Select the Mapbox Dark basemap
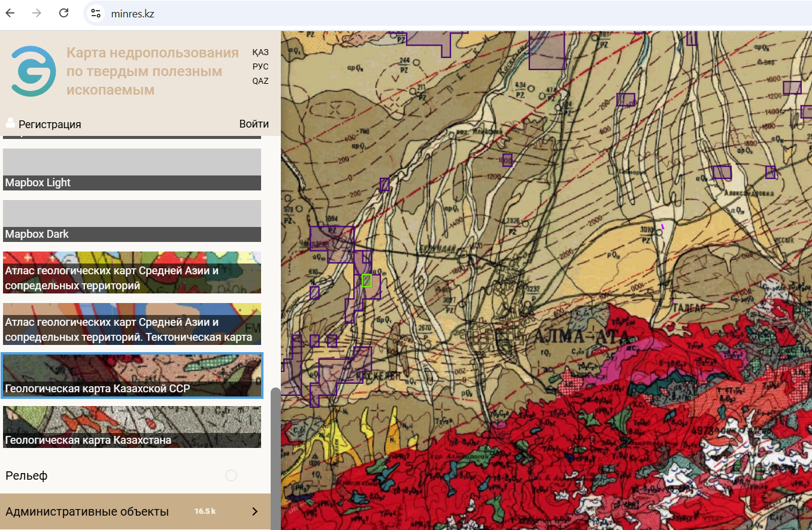Image resolution: width=812 pixels, height=530 pixels. [132, 221]
